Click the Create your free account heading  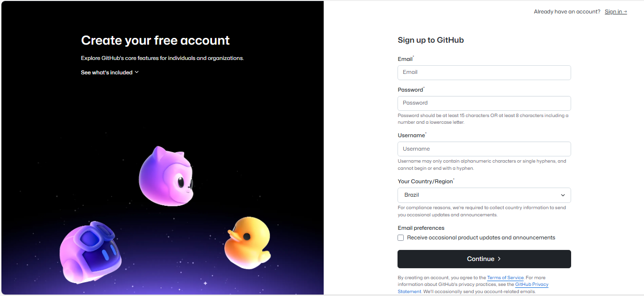click(x=155, y=40)
